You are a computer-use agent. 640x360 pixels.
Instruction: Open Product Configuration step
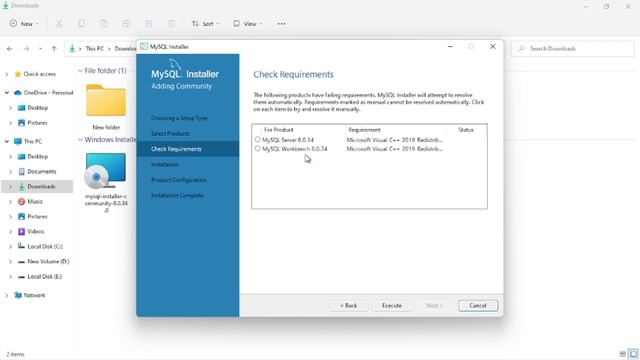[x=179, y=180]
